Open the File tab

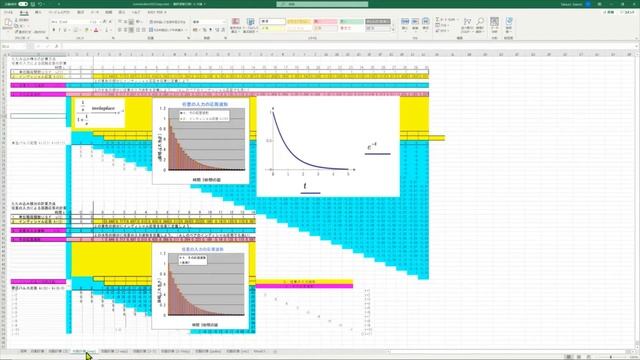[8, 13]
